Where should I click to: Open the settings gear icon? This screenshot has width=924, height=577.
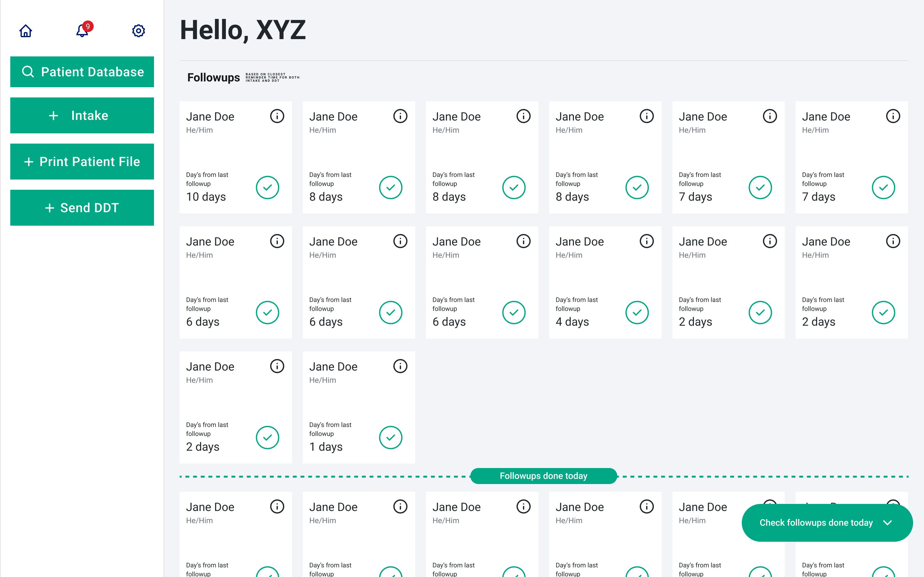(x=138, y=31)
